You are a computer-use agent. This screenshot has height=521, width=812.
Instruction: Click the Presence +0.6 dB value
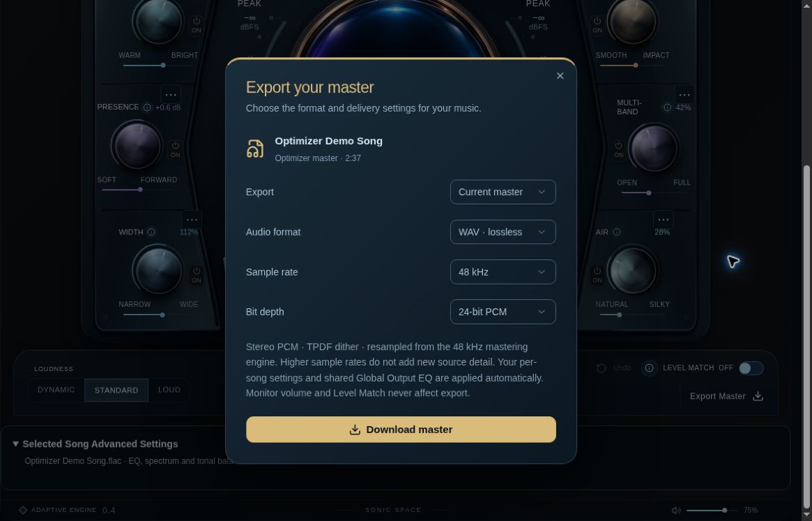pos(168,108)
